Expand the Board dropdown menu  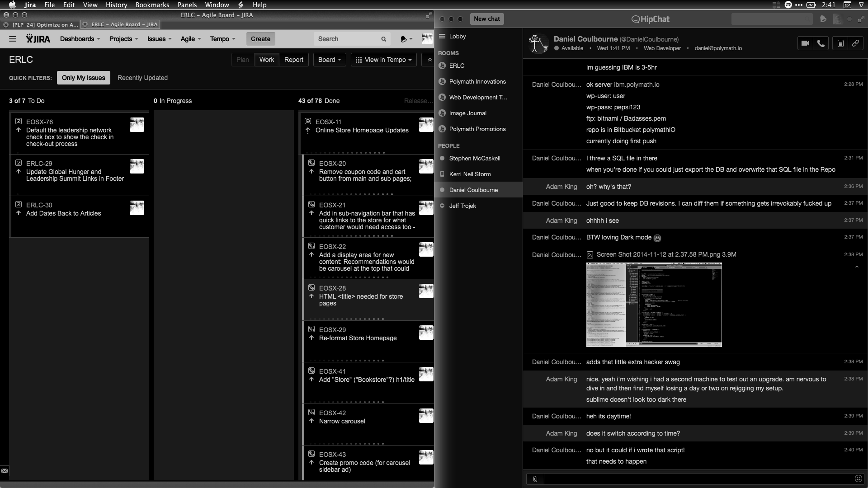pos(330,60)
